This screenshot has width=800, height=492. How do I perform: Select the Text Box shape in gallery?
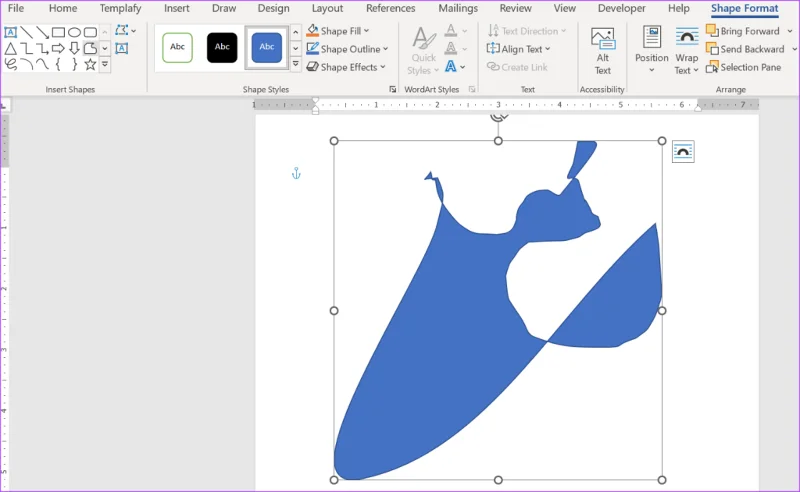point(10,33)
